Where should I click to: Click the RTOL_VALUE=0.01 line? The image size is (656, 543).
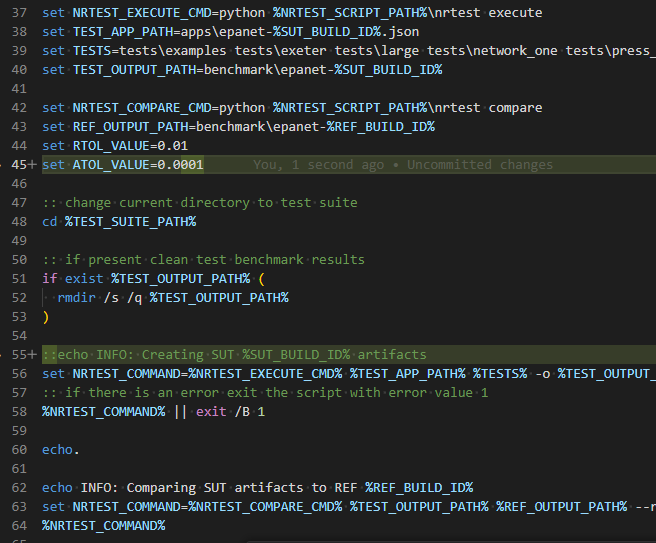[115, 146]
